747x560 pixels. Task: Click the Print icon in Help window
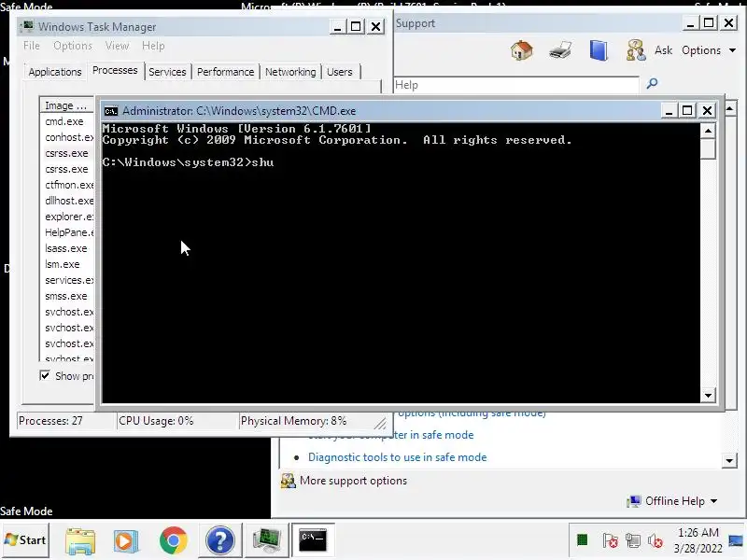tap(560, 50)
